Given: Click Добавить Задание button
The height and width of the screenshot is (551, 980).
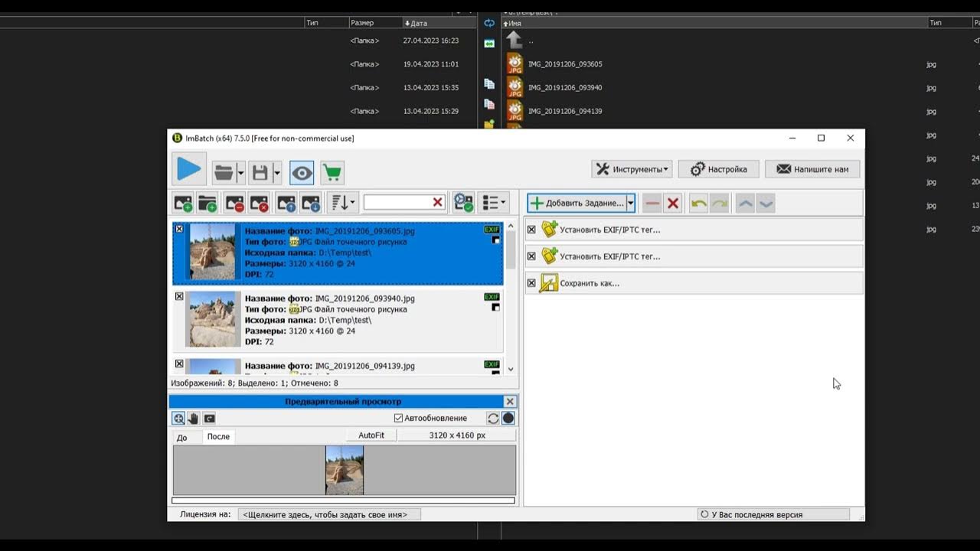Looking at the screenshot, I should (x=577, y=203).
